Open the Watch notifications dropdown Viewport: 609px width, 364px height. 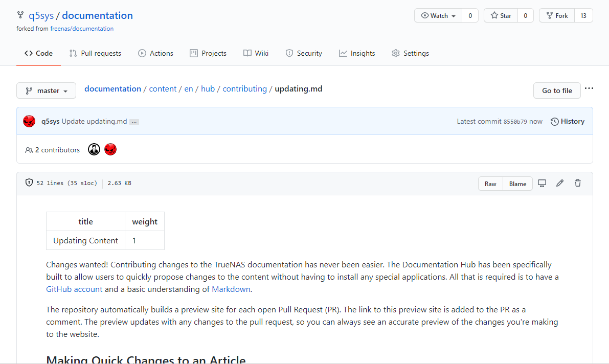coord(438,15)
